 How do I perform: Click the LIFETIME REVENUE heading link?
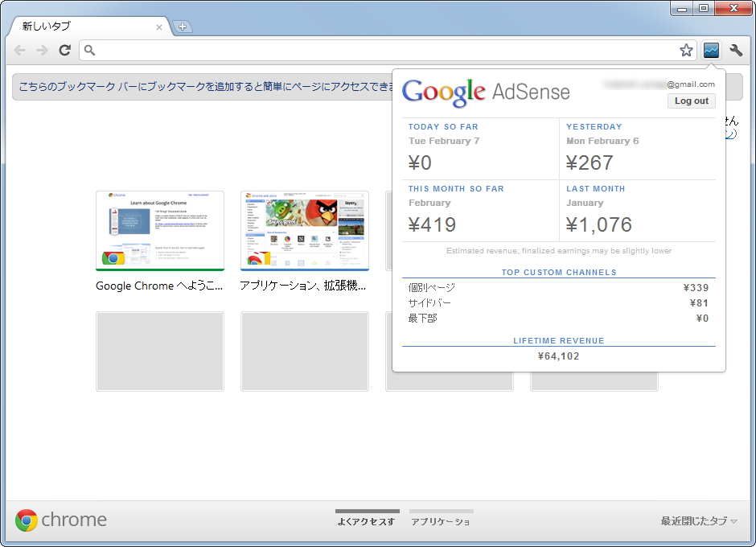558,340
